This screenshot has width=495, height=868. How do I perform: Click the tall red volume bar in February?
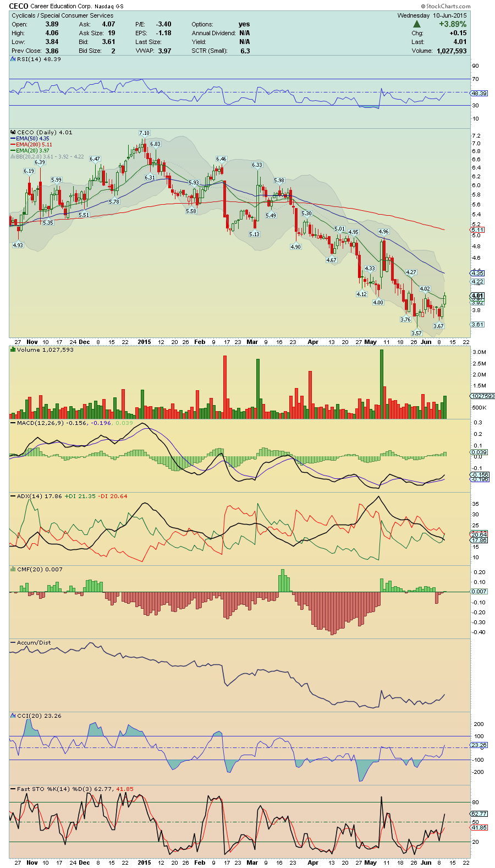point(224,387)
